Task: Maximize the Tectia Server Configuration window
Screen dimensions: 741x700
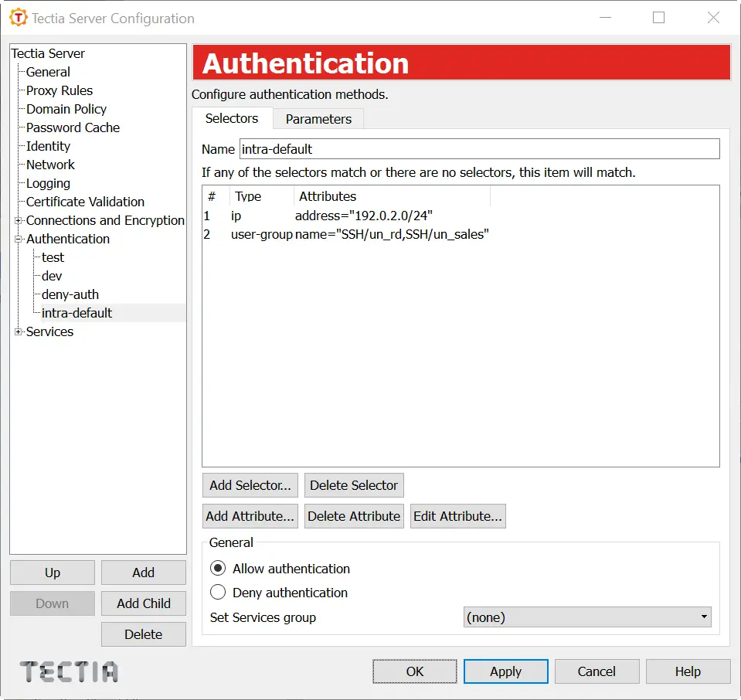Action: 658,18
